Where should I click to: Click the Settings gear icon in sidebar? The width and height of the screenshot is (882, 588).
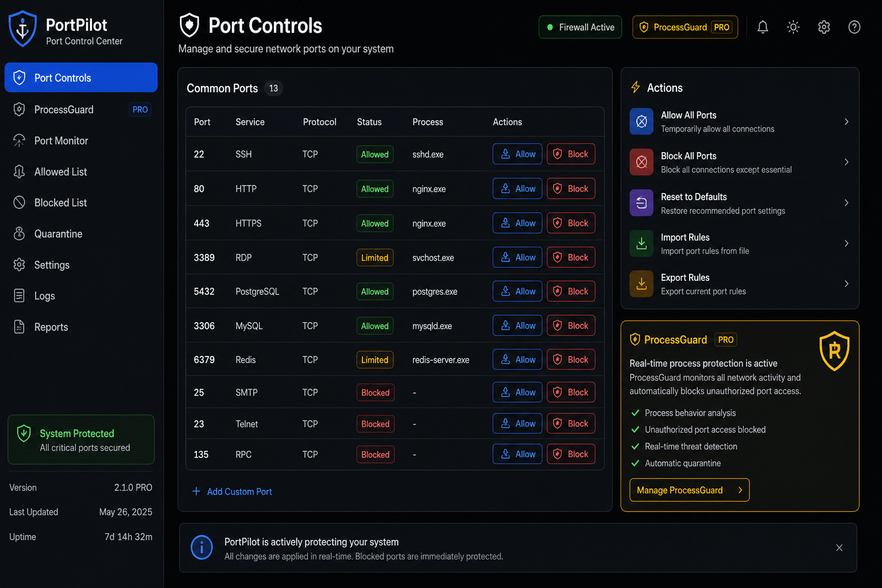(19, 265)
